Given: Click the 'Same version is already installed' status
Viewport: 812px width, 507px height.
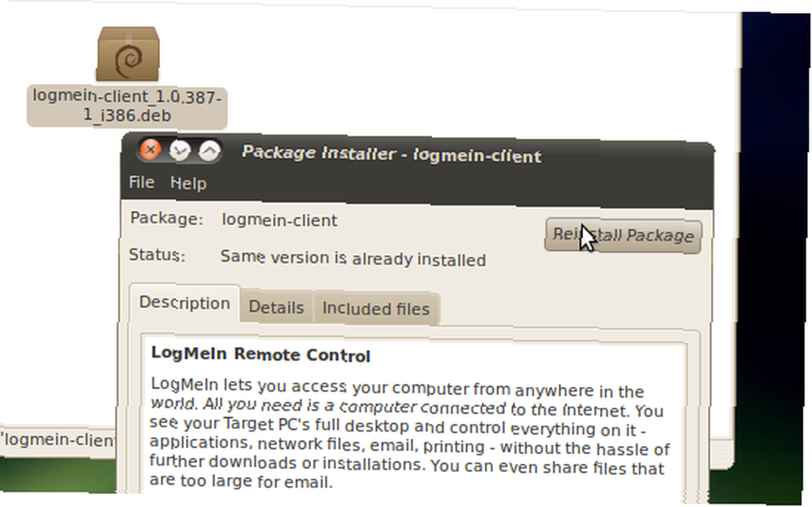Looking at the screenshot, I should coord(353,258).
